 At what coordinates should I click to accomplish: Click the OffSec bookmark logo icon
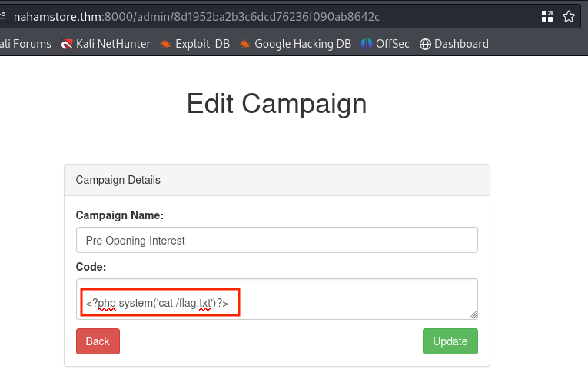[367, 44]
